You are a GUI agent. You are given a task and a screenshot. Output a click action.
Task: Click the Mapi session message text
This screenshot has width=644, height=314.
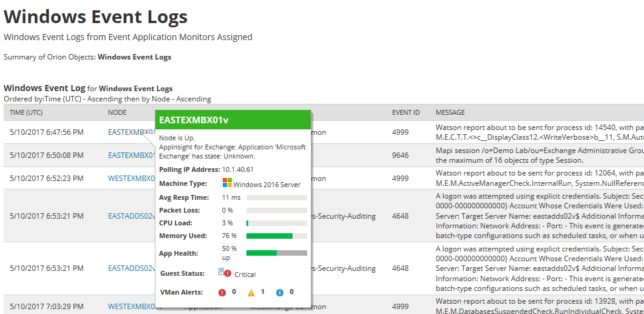(x=540, y=155)
